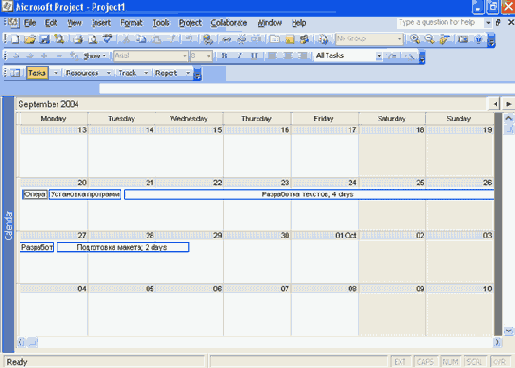Click the Outdent task arrow
Image resolution: width=515 pixels, height=368 pixels.
16,56
